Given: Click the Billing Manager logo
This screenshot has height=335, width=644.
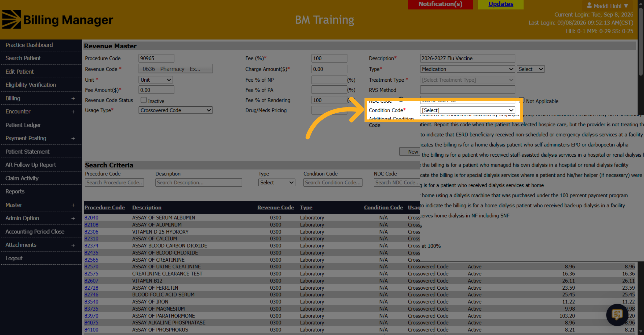Looking at the screenshot, I should click(58, 20).
